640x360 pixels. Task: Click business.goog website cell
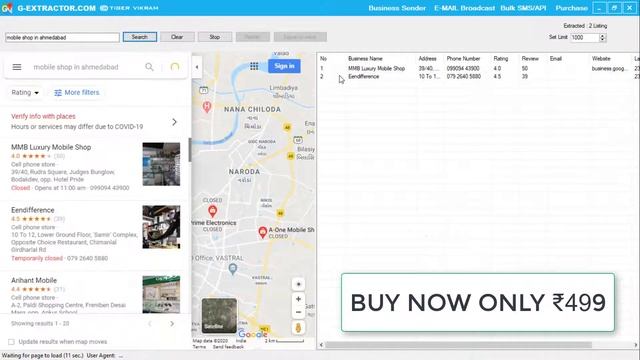click(x=610, y=69)
